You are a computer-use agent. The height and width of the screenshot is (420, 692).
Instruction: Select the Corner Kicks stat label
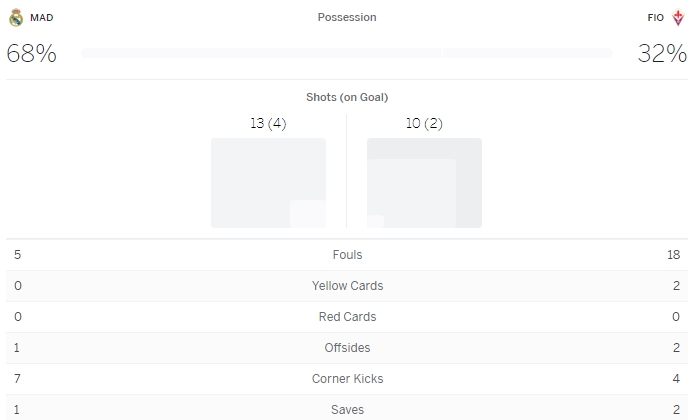click(347, 379)
